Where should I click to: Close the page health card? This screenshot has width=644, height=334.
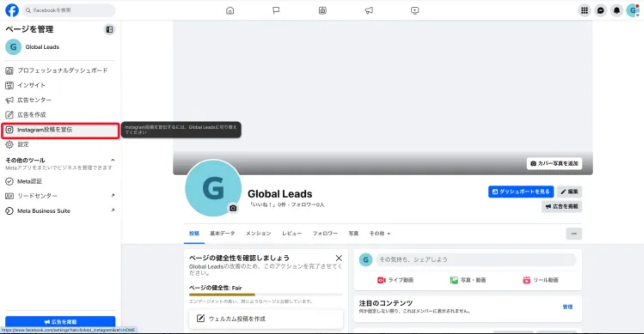[339, 258]
